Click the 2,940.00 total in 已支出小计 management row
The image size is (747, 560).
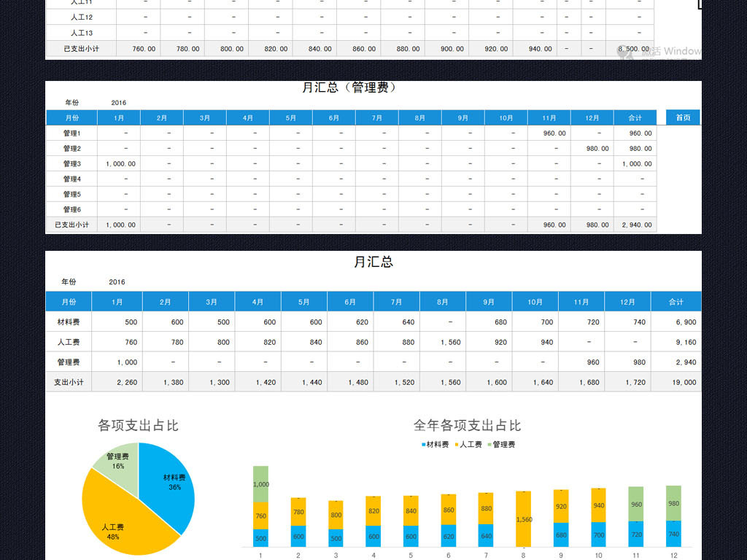(636, 225)
